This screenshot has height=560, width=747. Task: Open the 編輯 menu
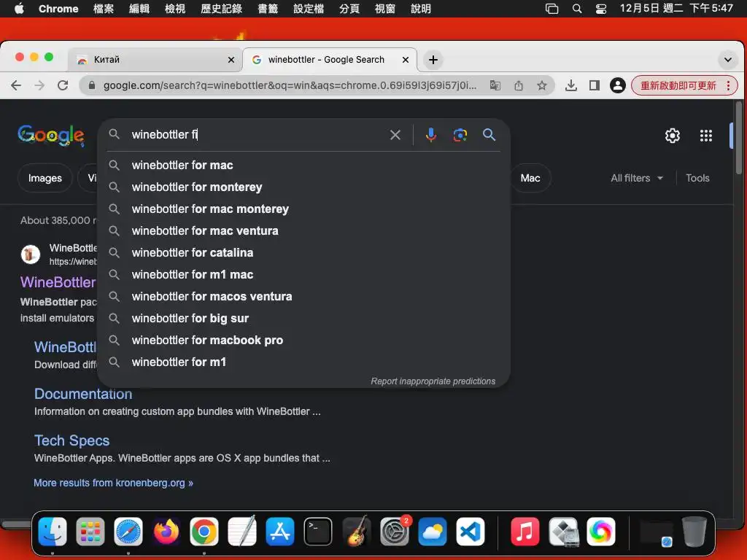[139, 9]
